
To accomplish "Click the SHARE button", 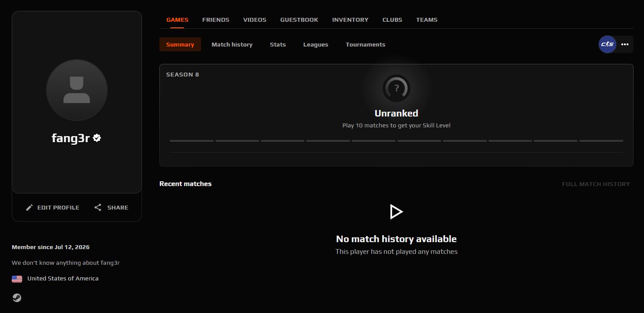I will (111, 207).
